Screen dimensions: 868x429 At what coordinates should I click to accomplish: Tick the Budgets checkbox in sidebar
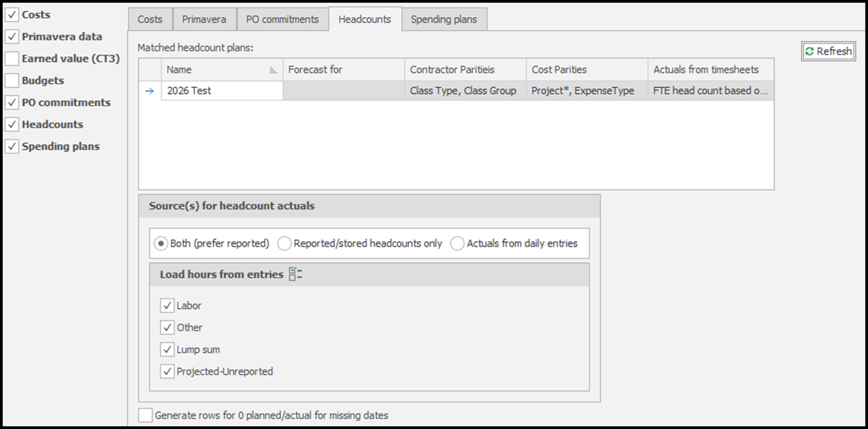pos(12,80)
